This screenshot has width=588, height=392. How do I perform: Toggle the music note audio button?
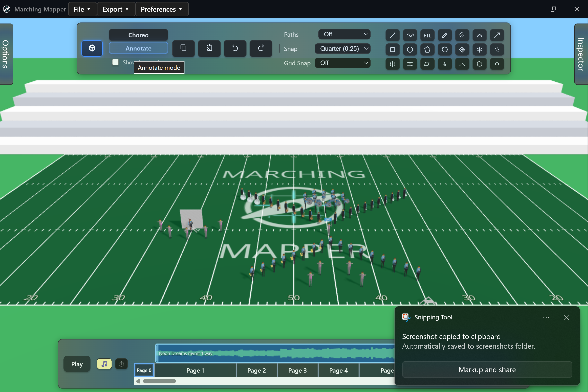coord(104,364)
